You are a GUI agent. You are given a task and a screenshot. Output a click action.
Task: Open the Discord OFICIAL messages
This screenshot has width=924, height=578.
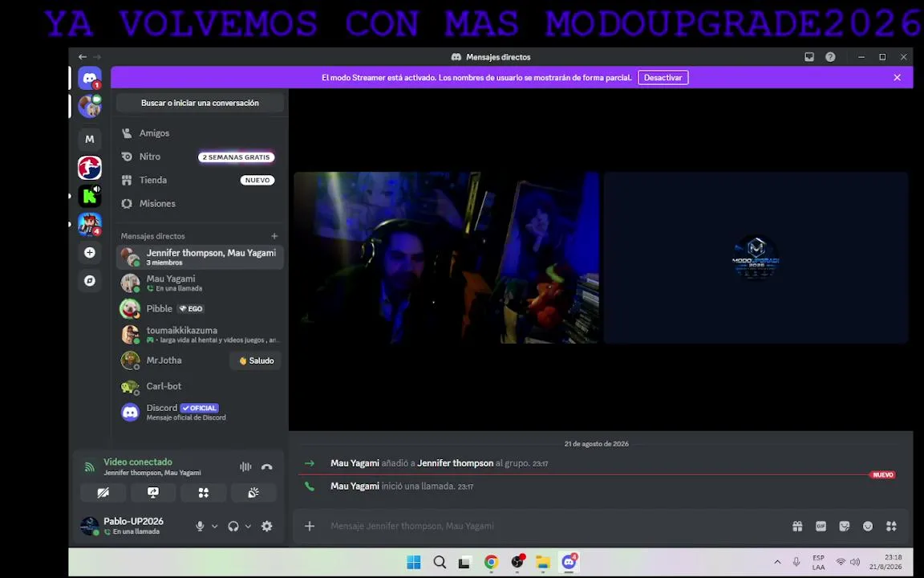pos(200,412)
